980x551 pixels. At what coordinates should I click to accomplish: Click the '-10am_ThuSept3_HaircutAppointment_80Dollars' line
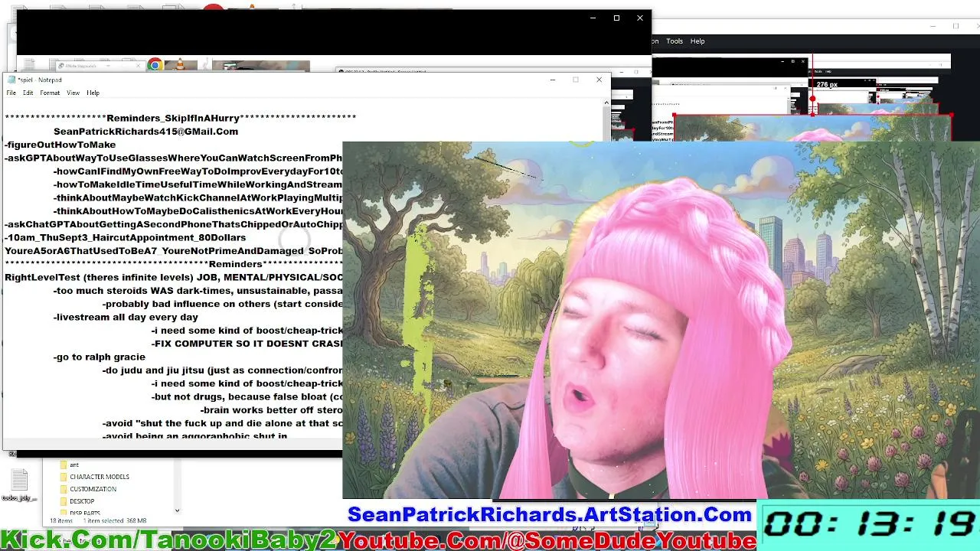click(x=125, y=237)
